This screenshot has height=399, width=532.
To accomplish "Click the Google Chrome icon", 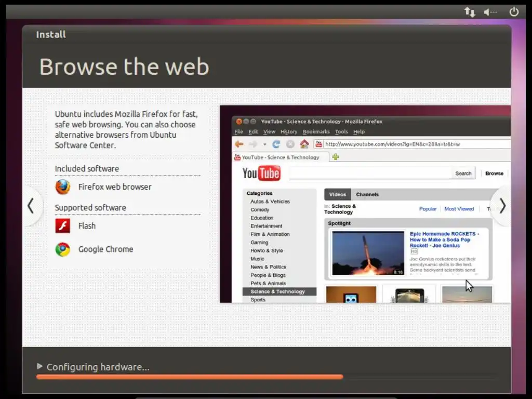I will pyautogui.click(x=63, y=249).
